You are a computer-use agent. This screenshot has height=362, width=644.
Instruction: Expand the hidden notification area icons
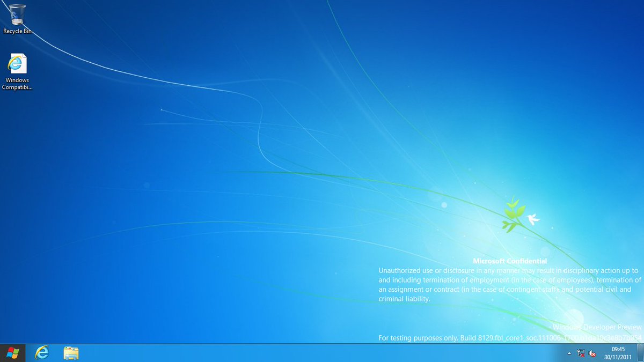[570, 353]
